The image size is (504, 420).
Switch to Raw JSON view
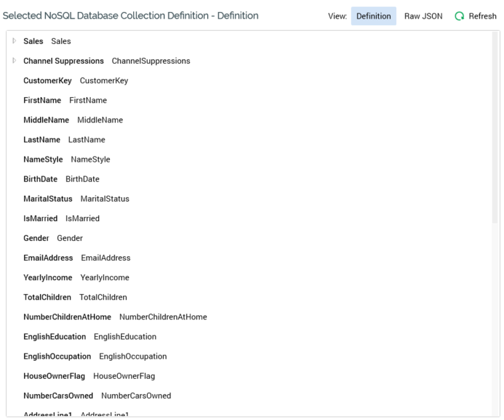pyautogui.click(x=423, y=16)
